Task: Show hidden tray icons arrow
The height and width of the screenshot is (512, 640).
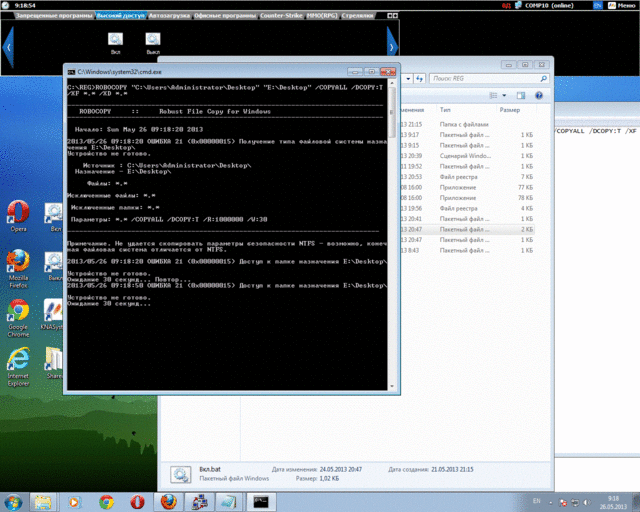Action: tap(550, 503)
